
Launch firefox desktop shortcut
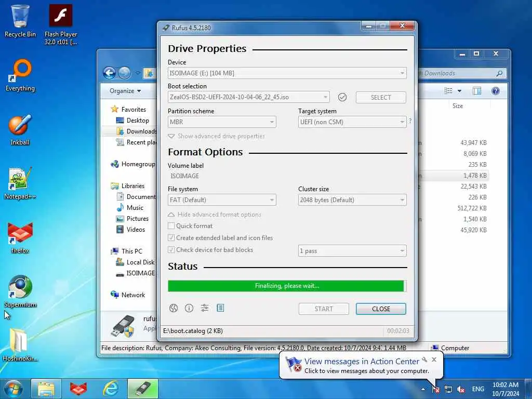pyautogui.click(x=20, y=237)
